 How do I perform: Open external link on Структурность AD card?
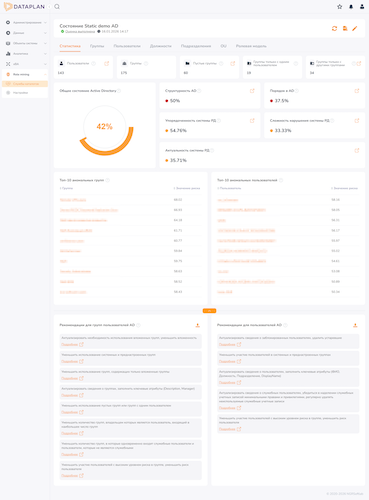[252, 91]
